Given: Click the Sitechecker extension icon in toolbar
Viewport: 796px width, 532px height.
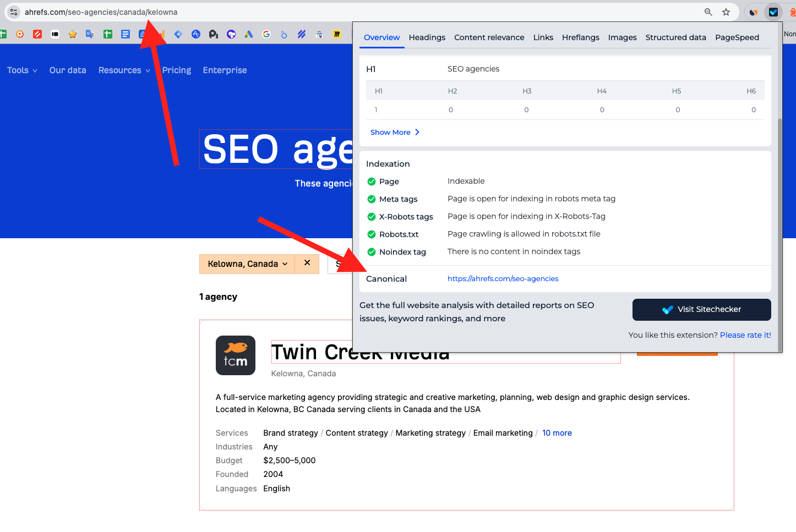Looking at the screenshot, I should (773, 12).
